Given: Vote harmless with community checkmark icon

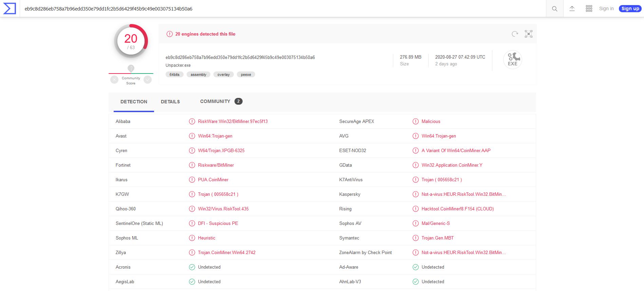Looking at the screenshot, I should pos(148,80).
